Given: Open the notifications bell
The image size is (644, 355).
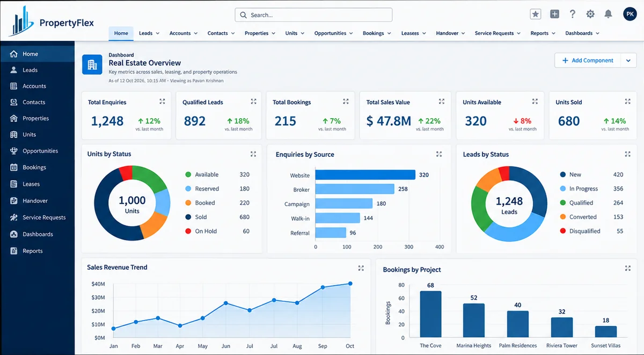Looking at the screenshot, I should pos(609,15).
